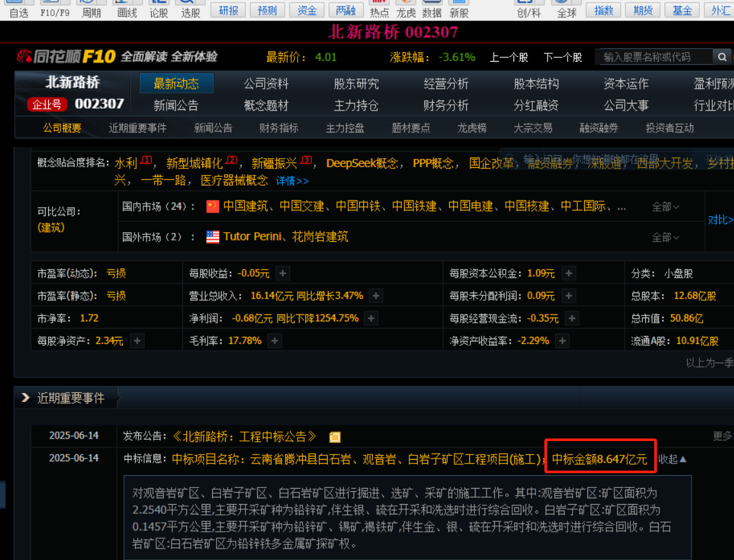This screenshot has height=560, width=734.
Task: Open the 分红融资 tab
Action: click(537, 105)
